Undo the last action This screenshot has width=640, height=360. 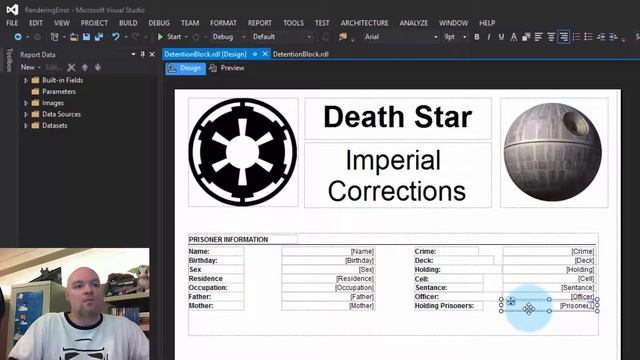pos(116,37)
